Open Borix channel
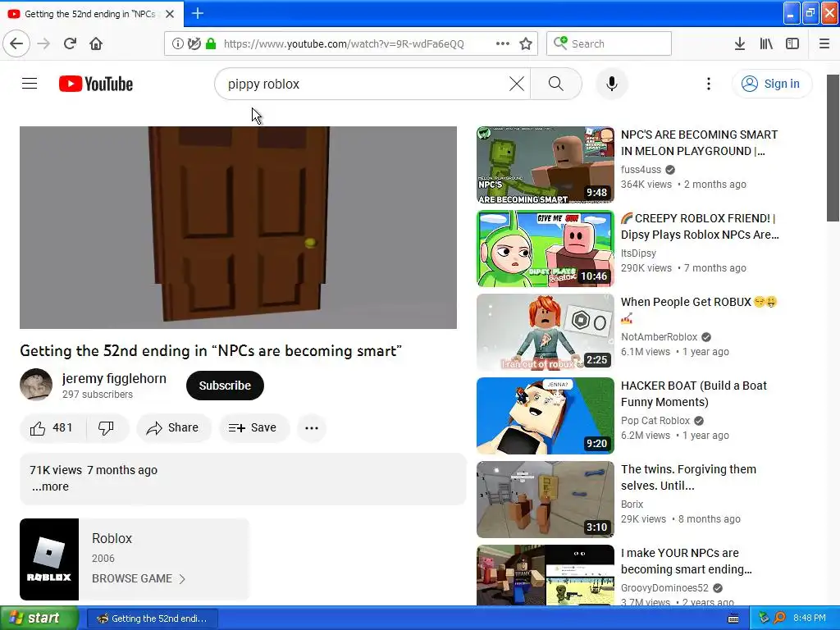Image resolution: width=840 pixels, height=630 pixels. [x=632, y=504]
